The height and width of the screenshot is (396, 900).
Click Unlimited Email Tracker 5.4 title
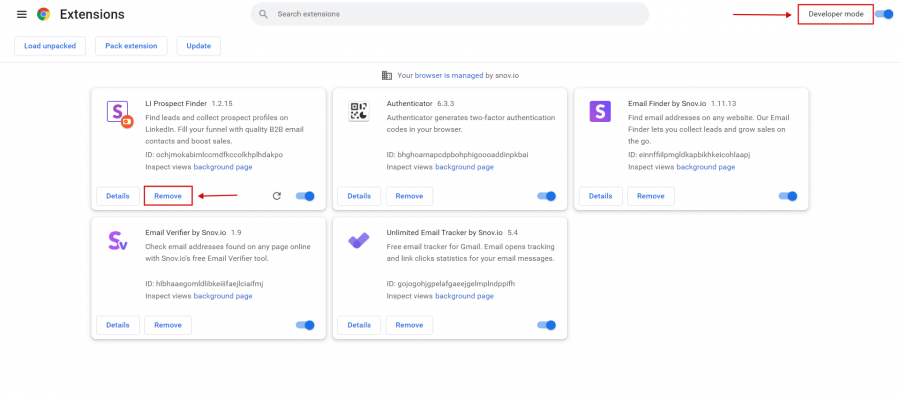click(452, 233)
